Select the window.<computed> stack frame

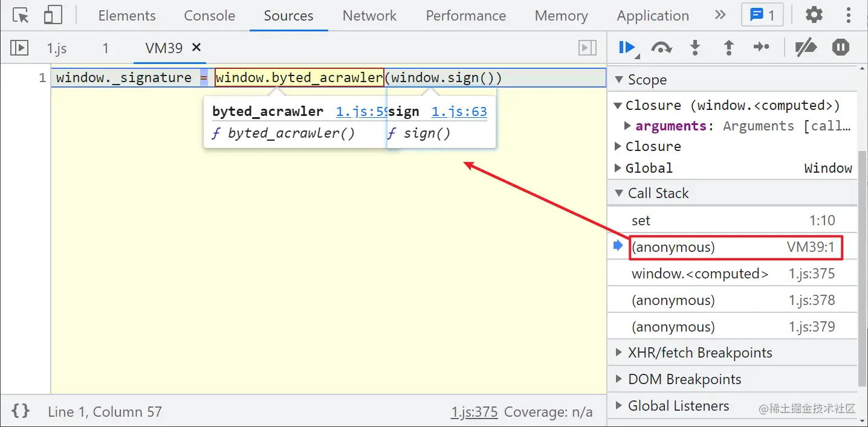(x=732, y=274)
